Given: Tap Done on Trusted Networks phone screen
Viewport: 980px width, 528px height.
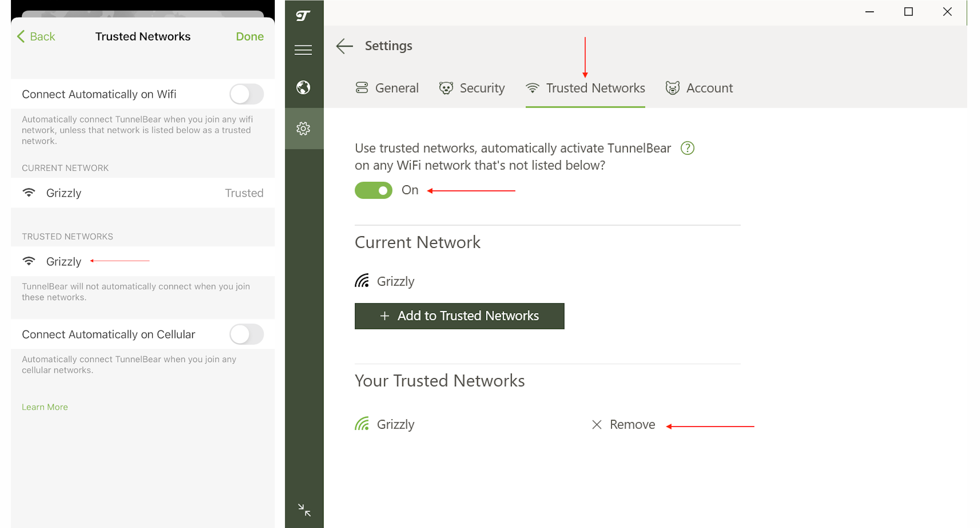Looking at the screenshot, I should [x=250, y=37].
